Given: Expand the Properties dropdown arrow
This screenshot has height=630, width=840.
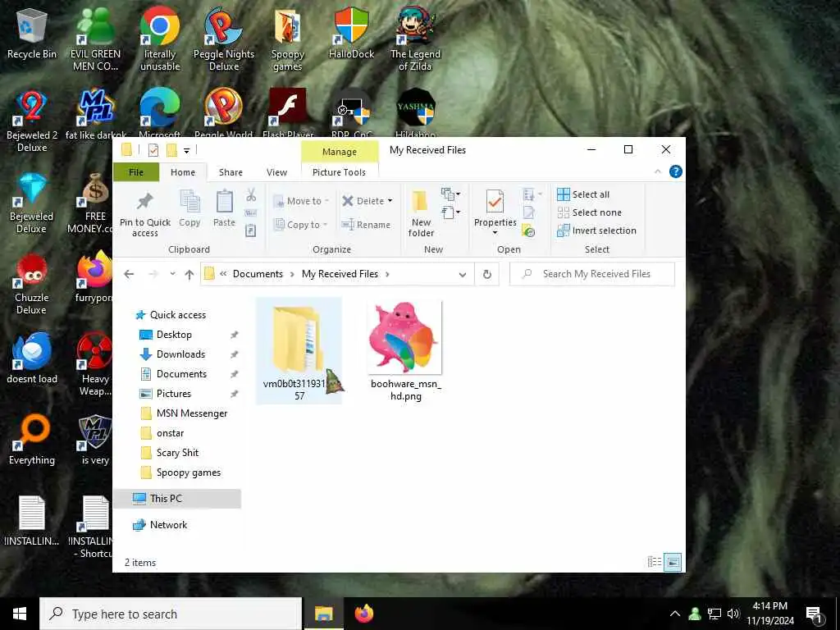Looking at the screenshot, I should pyautogui.click(x=495, y=232).
